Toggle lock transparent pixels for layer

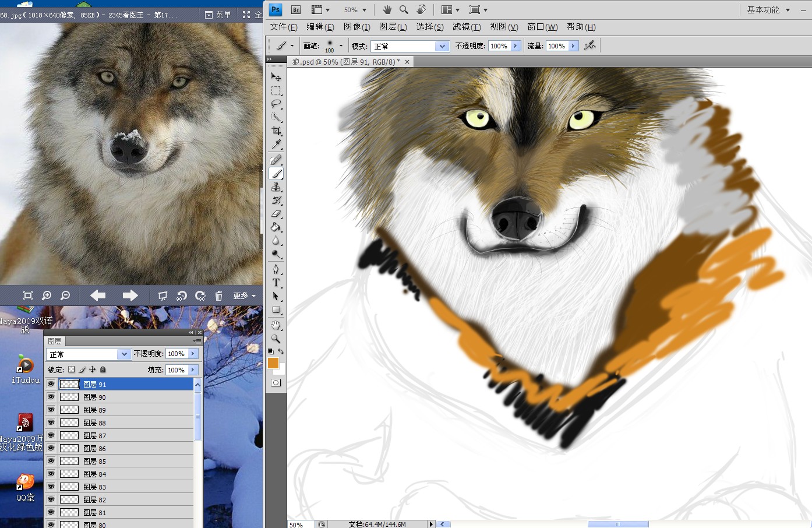coord(71,369)
